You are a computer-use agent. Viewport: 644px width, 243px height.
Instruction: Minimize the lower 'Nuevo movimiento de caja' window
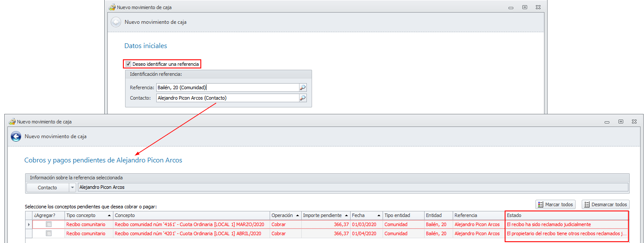[607, 122]
